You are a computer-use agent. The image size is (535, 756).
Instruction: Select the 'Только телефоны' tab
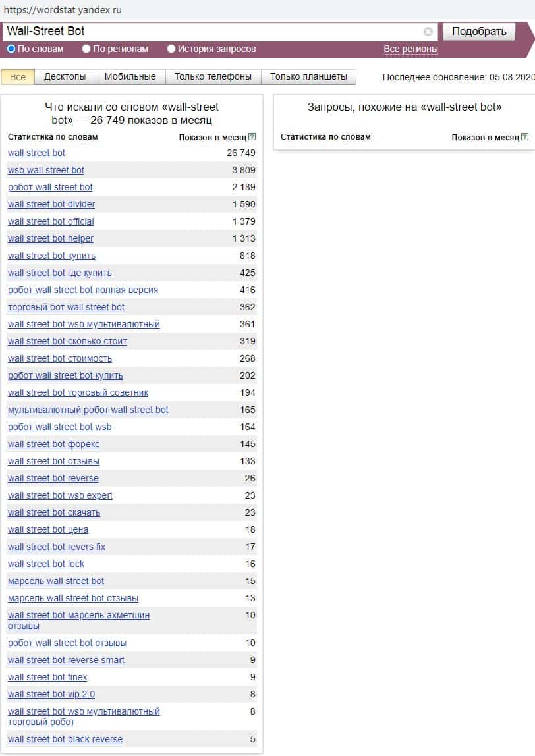pyautogui.click(x=213, y=77)
